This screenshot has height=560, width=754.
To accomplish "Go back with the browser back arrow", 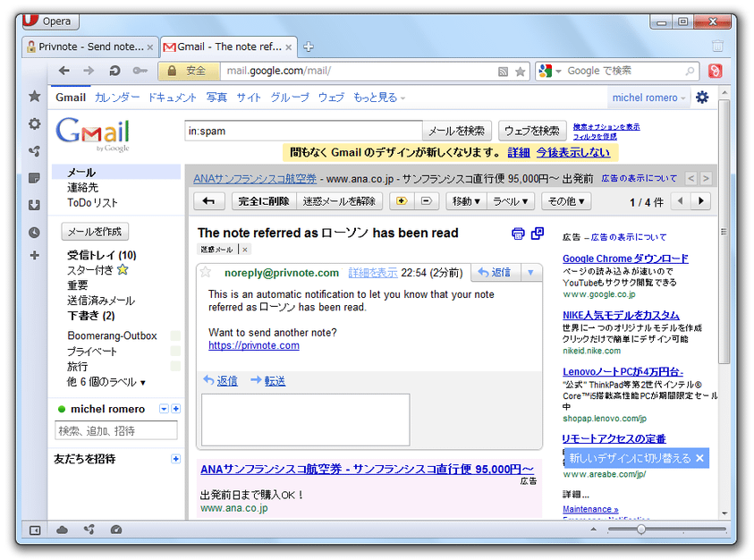I will tap(64, 72).
